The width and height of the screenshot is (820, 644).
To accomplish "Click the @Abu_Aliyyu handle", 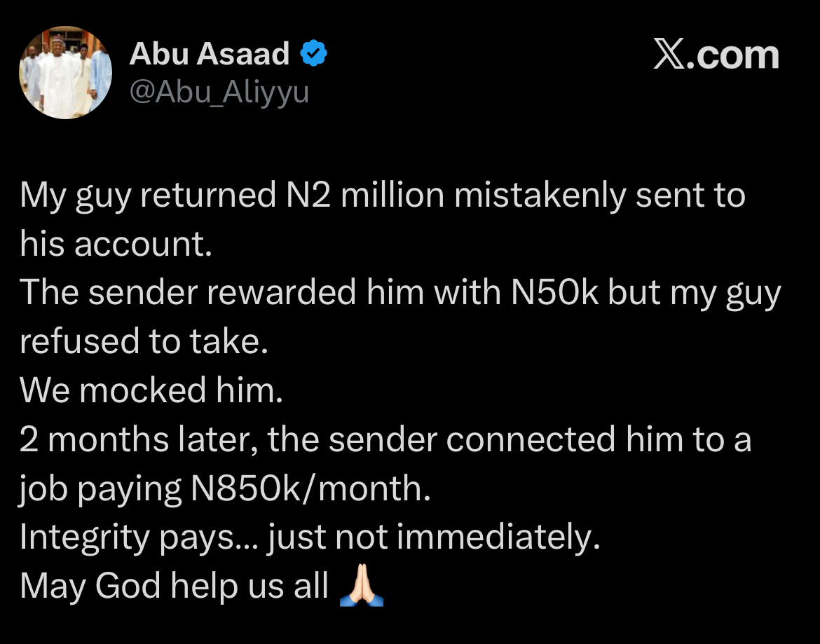I will pos(219,92).
